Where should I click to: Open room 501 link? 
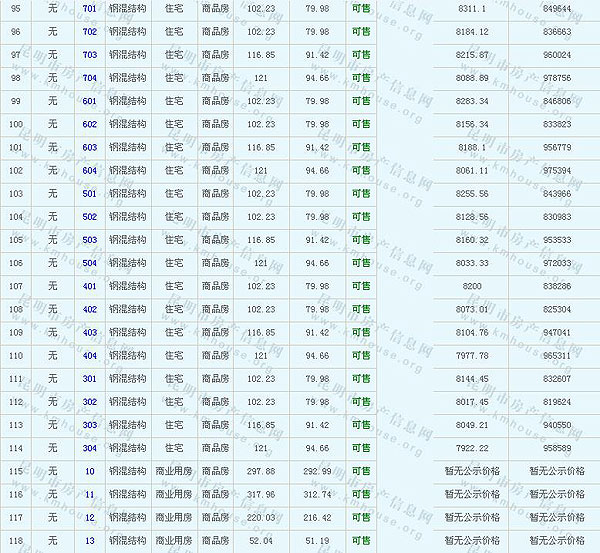coord(90,194)
